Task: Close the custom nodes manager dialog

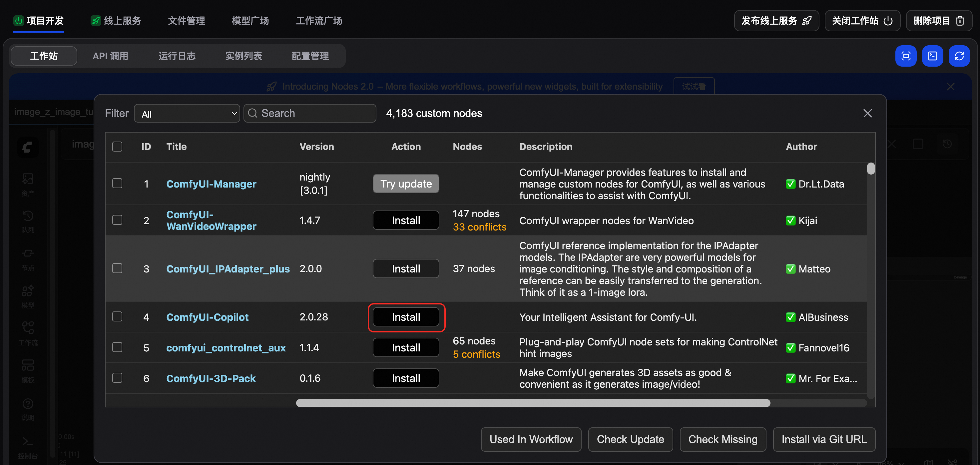Action: (x=867, y=113)
